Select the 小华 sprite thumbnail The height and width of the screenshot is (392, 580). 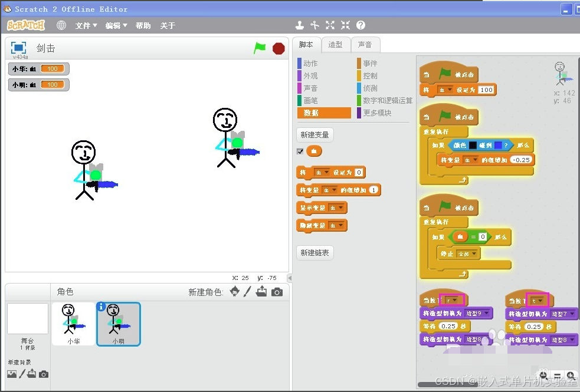(74, 324)
